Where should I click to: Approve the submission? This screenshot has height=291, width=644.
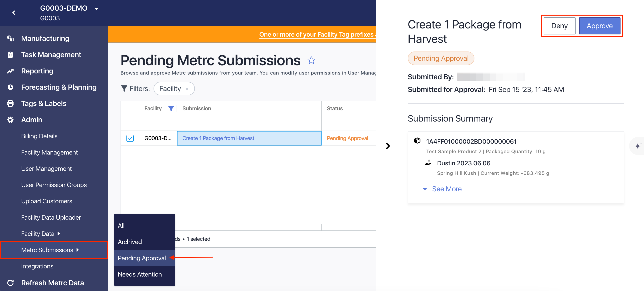[600, 26]
